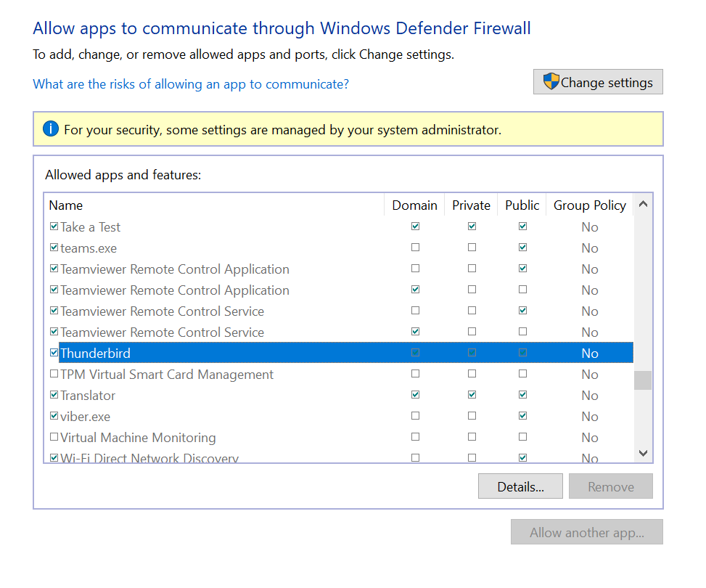Open the risks of allowing an app link

click(191, 84)
